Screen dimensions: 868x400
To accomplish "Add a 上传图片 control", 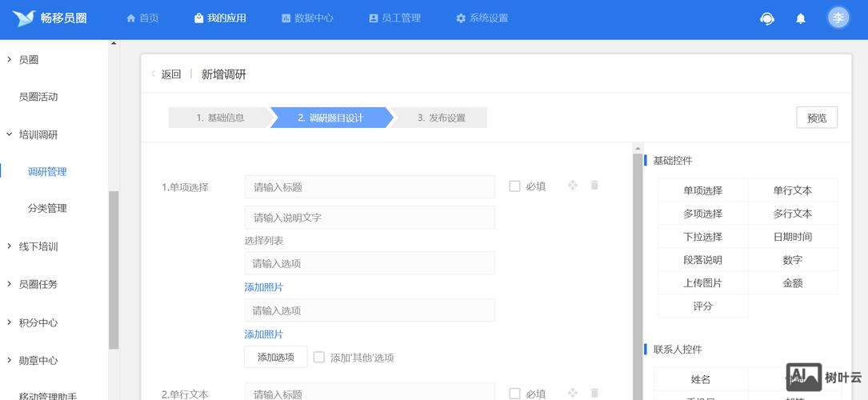I will tap(702, 282).
